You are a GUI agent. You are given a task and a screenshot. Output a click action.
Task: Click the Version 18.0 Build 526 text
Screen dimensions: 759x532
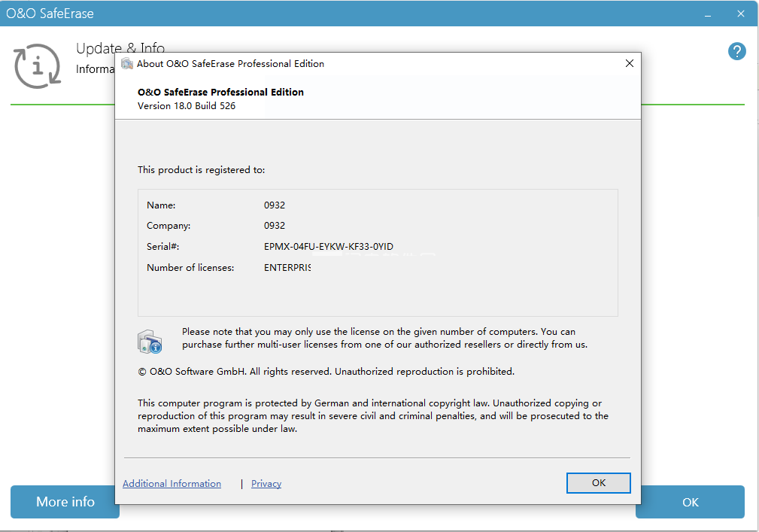[187, 106]
